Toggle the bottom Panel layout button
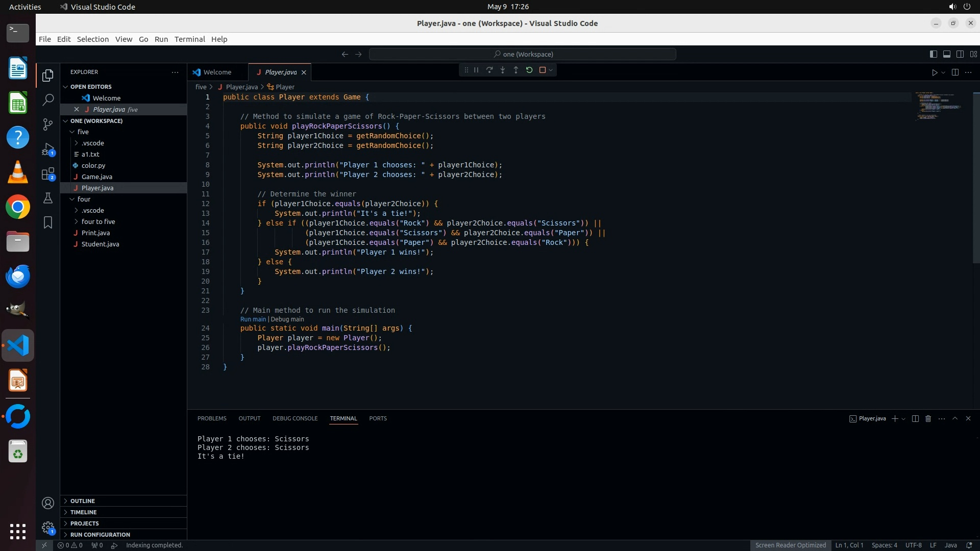 point(947,54)
